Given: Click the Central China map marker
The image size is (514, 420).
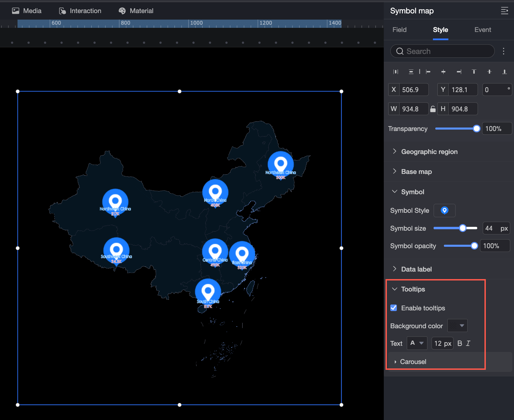Looking at the screenshot, I should tap(215, 252).
